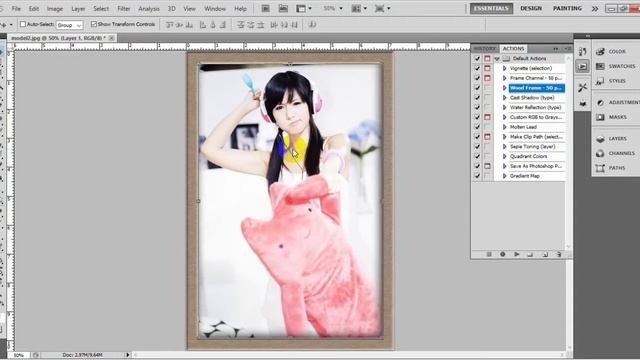640x360 pixels.
Task: Click the Auto-Align Layers icon
Action: point(312,25)
